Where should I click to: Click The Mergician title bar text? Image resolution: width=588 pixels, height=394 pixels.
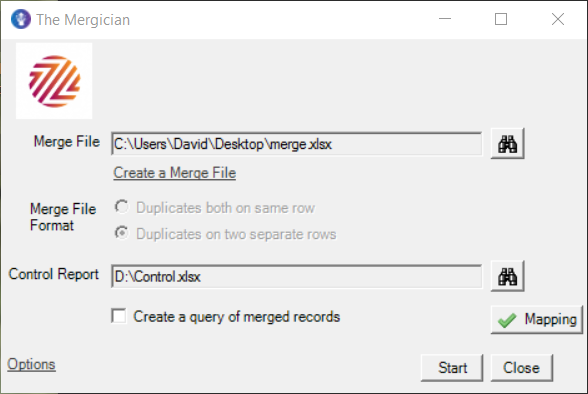[x=83, y=20]
